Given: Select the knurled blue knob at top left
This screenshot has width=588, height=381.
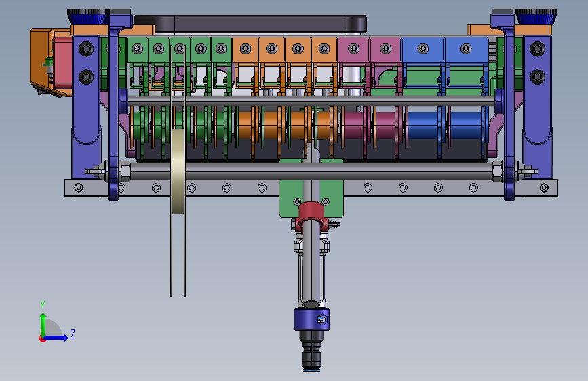Looking at the screenshot, I should tap(88, 17).
